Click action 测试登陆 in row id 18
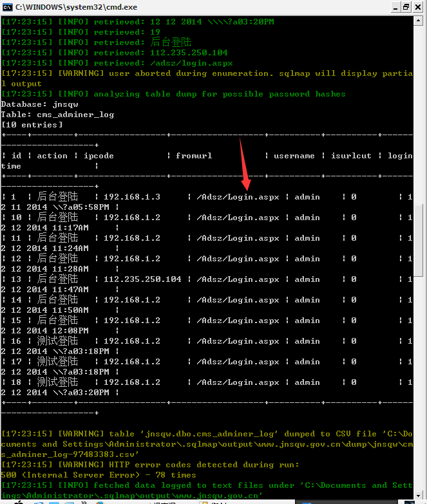The height and width of the screenshot is (504, 427). pos(57,382)
